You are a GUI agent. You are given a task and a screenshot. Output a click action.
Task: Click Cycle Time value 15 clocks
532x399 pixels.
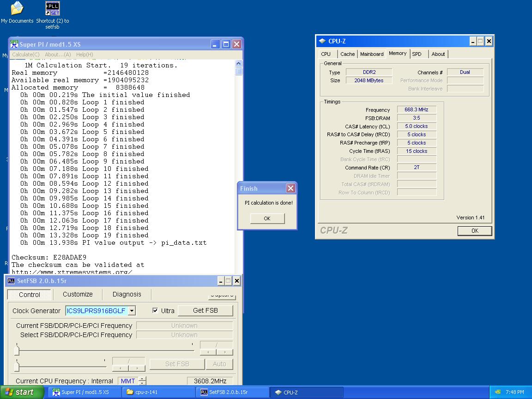(417, 151)
